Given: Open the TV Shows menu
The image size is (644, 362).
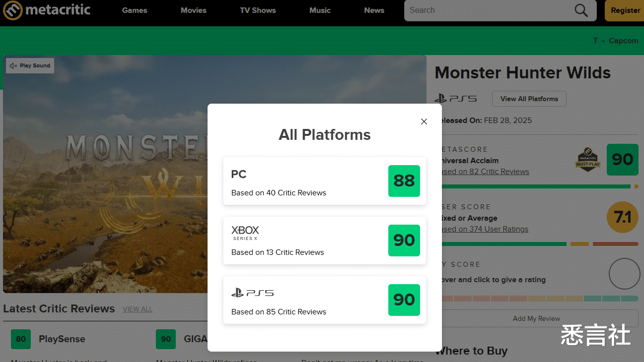Looking at the screenshot, I should (x=258, y=10).
